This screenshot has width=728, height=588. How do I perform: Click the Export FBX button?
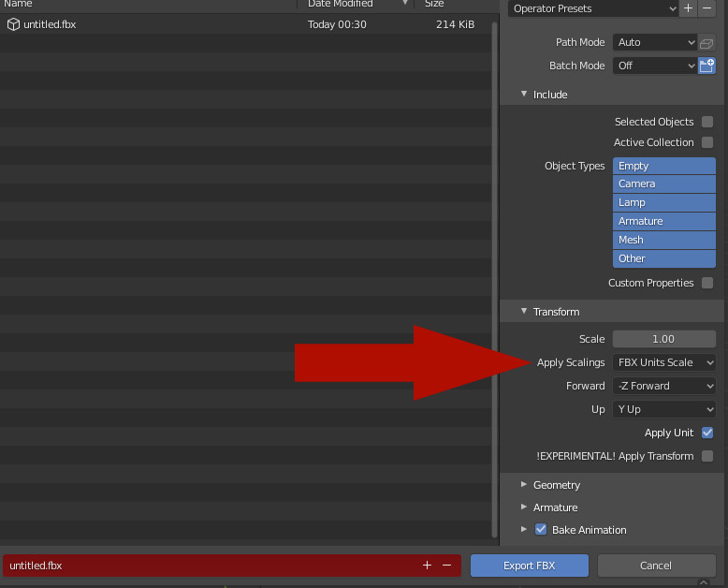[530, 566]
